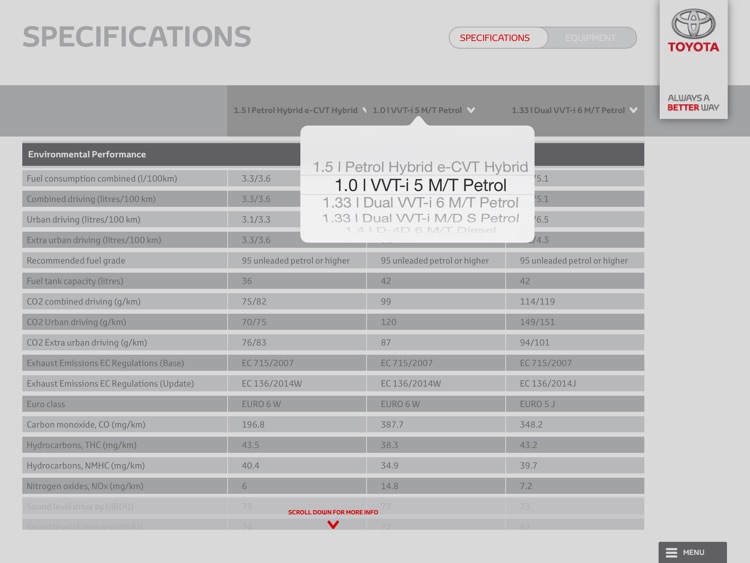
Task: Click nitrogen oxides value 7.2
Action: [x=526, y=486]
